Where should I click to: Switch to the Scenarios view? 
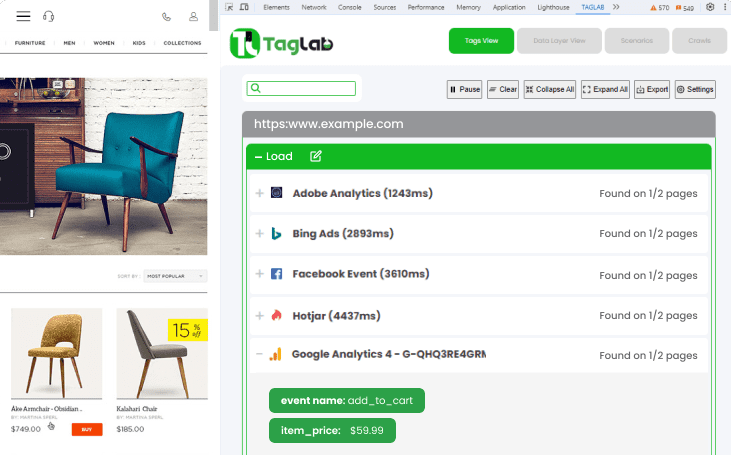[636, 41]
